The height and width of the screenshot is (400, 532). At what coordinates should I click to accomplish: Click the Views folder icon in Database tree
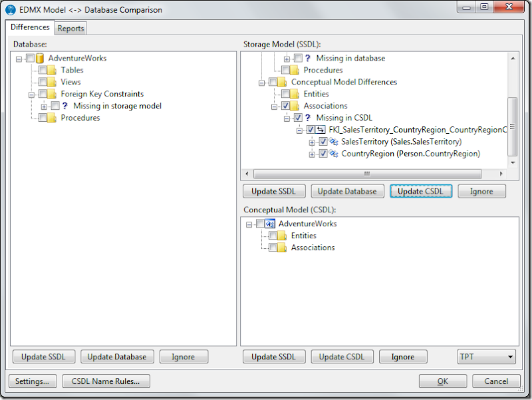(52, 82)
